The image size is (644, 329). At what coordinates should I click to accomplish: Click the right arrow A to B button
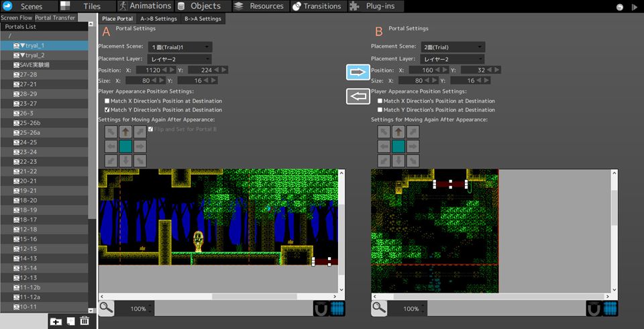pyautogui.click(x=358, y=72)
